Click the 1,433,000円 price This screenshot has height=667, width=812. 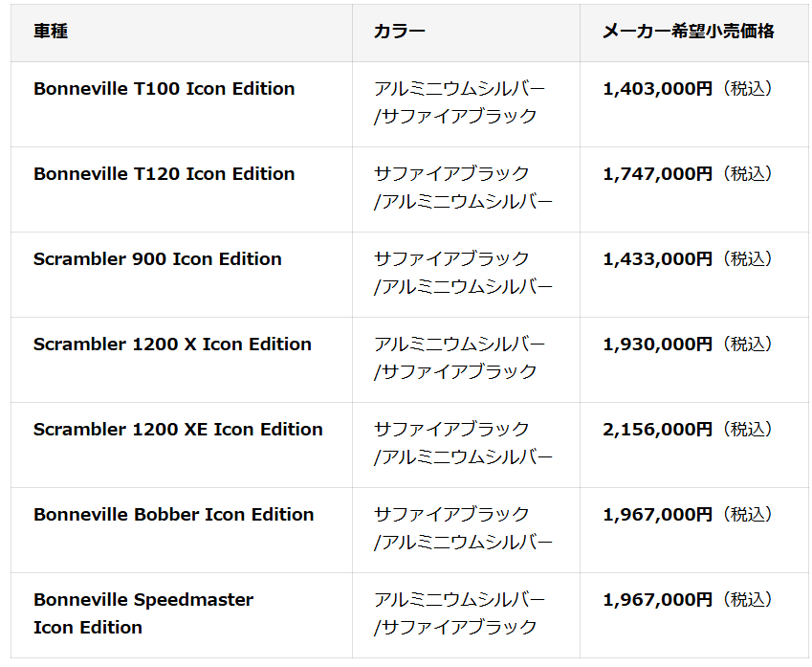click(658, 259)
